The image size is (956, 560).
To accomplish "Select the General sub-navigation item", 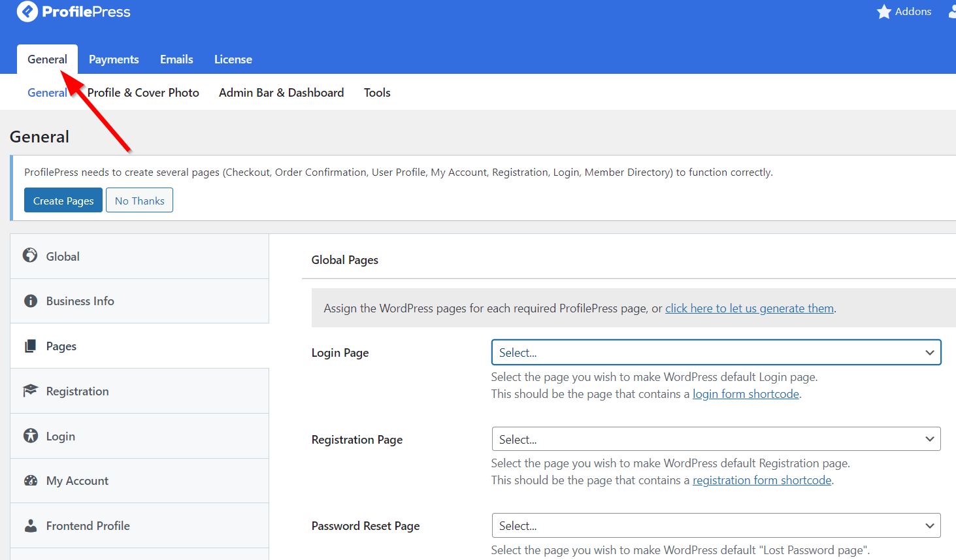I will point(47,93).
